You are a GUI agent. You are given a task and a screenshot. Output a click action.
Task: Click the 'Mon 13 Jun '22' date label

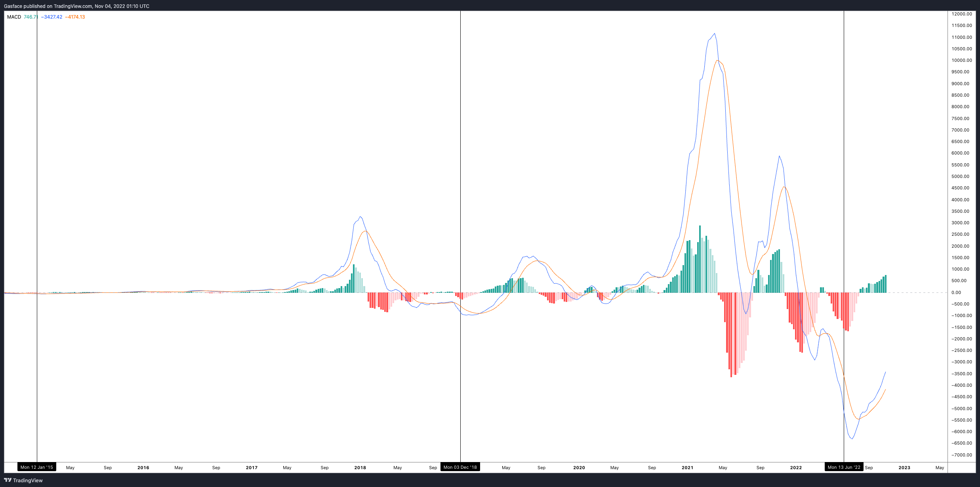844,467
